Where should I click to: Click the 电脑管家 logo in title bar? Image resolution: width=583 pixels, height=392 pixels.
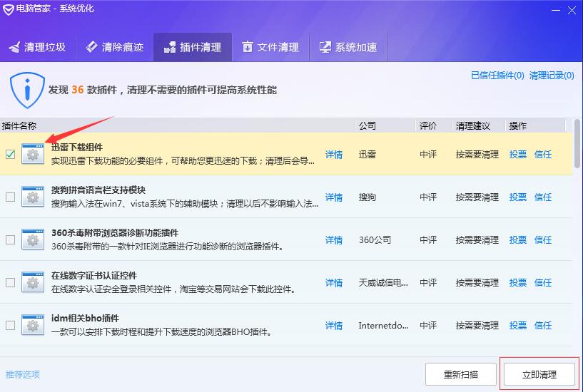click(x=9, y=9)
